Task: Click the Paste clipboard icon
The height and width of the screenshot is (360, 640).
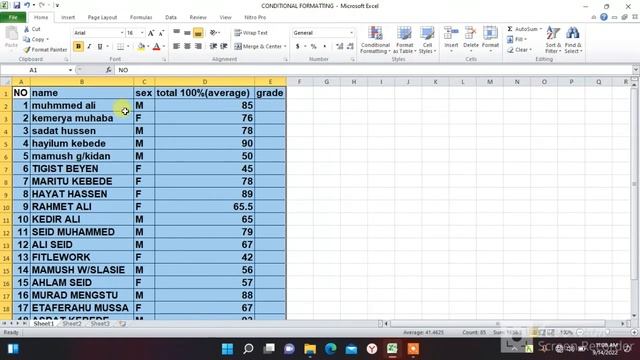Action: pos(11,33)
